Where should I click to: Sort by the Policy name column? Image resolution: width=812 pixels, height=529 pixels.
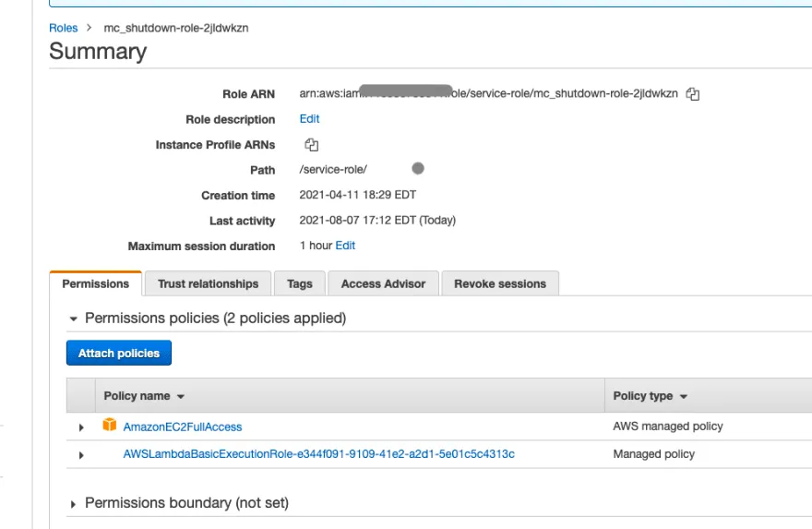click(x=143, y=396)
